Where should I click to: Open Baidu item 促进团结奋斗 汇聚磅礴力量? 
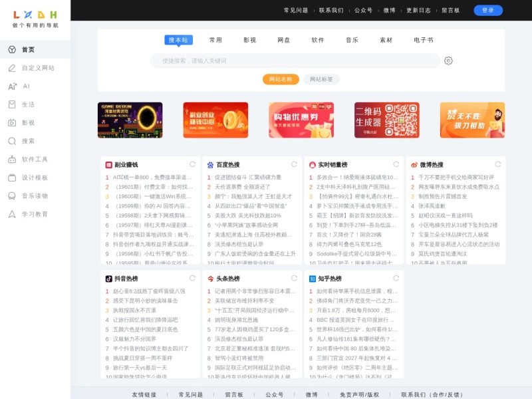(x=248, y=177)
